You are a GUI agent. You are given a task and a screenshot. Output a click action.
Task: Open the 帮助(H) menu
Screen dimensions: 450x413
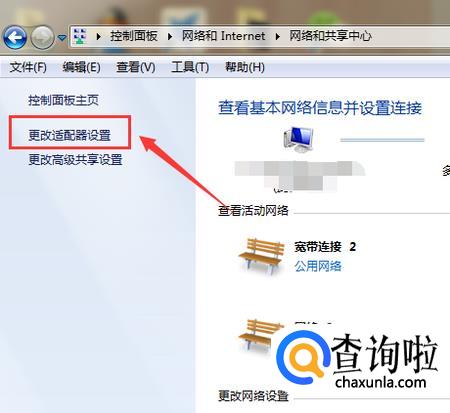tap(245, 67)
